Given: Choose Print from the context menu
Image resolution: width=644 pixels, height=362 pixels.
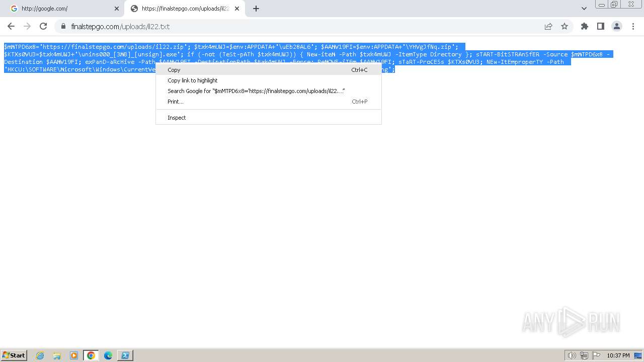Looking at the screenshot, I should click(269, 102).
